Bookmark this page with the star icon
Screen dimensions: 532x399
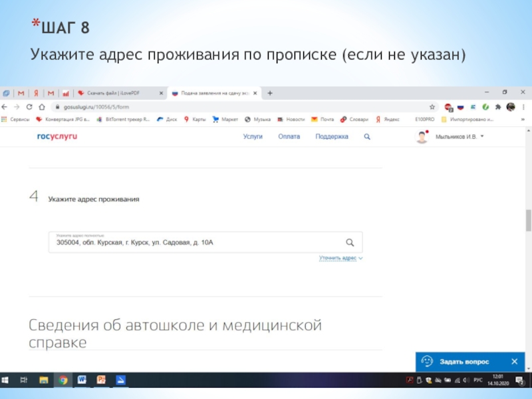432,106
